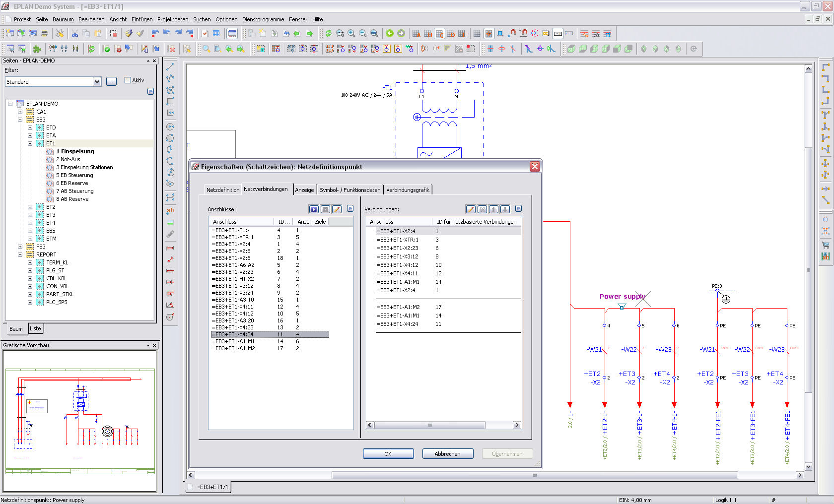Enable the Aktiv filter checkbox
834x504 pixels.
(128, 80)
